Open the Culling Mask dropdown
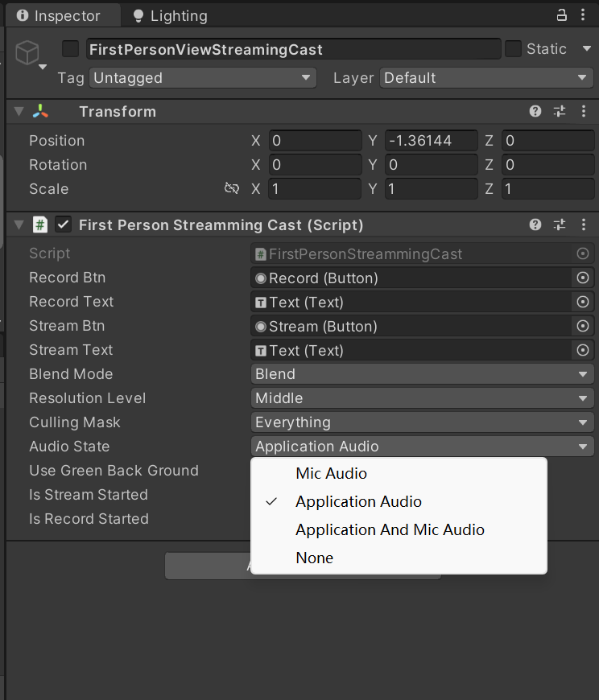 tap(422, 422)
